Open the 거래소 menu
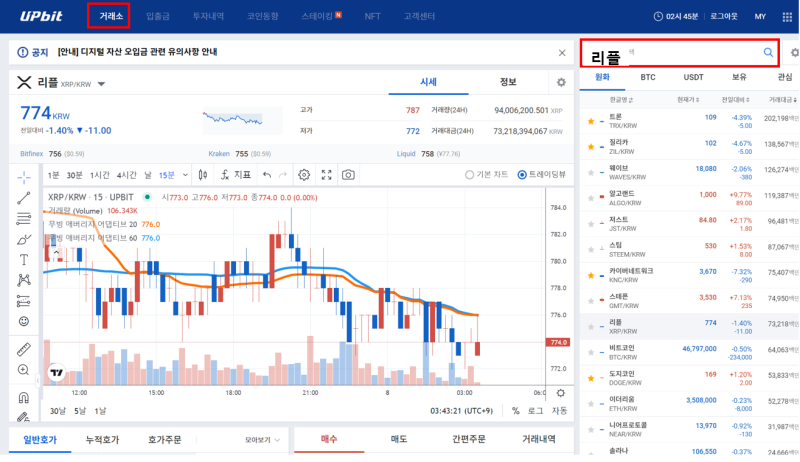Viewport: 800px width, 462px height. pos(111,16)
